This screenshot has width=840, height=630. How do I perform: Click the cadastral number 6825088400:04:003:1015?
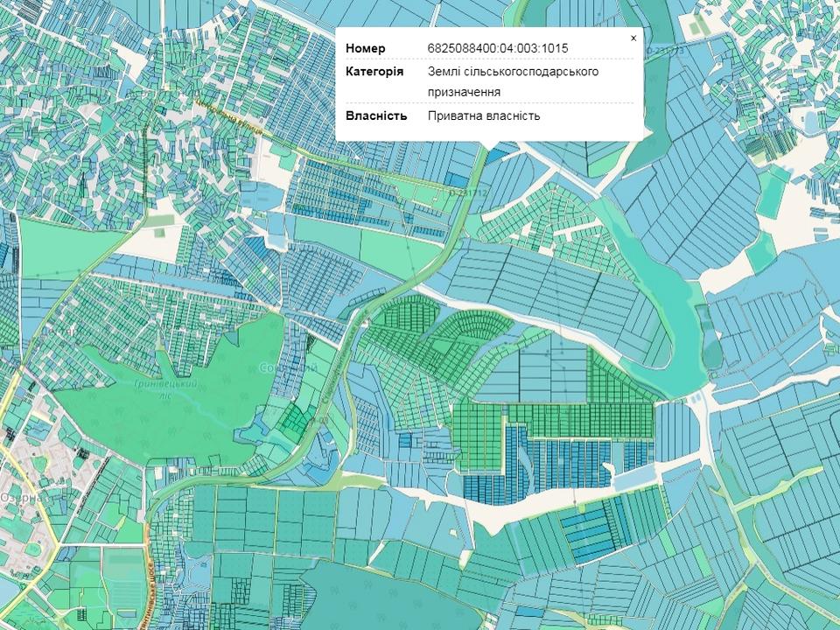pos(497,48)
